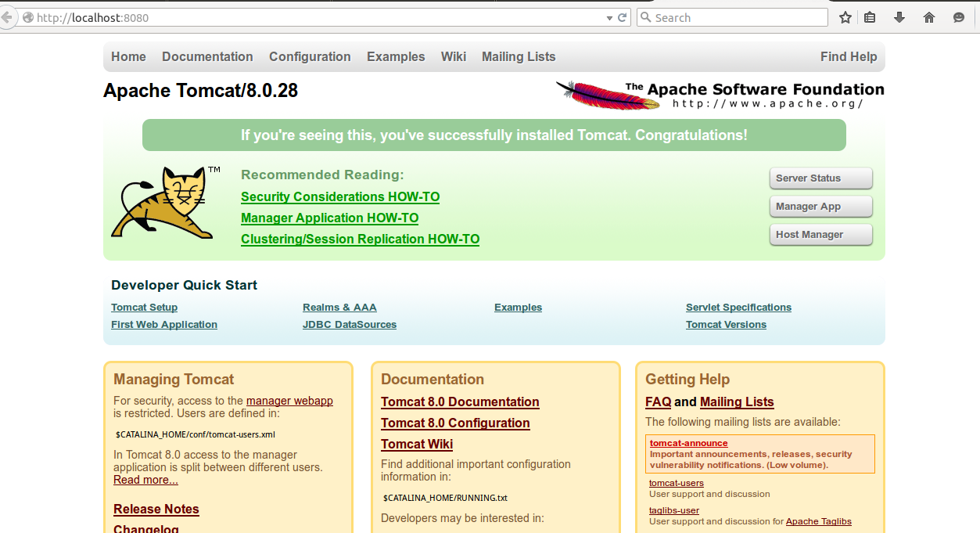Open the tomcat-announce mailing list link

pyautogui.click(x=688, y=443)
